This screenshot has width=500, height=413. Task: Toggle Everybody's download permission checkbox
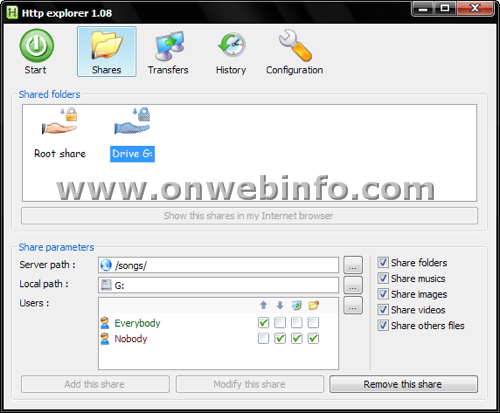click(x=280, y=323)
